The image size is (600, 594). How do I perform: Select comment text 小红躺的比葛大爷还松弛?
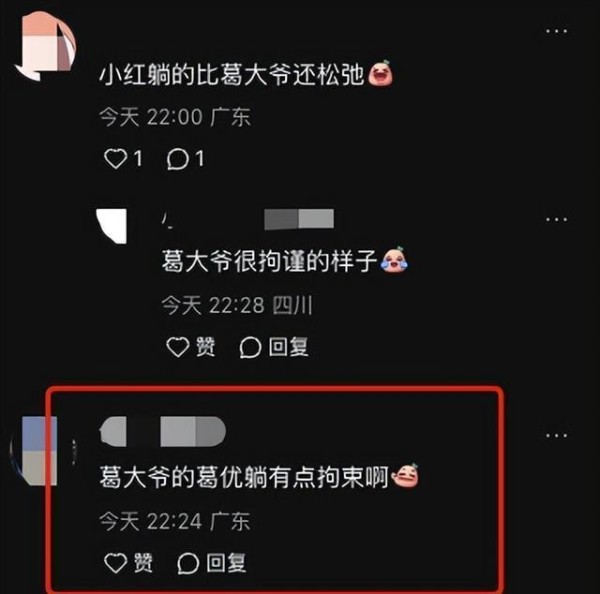click(232, 74)
